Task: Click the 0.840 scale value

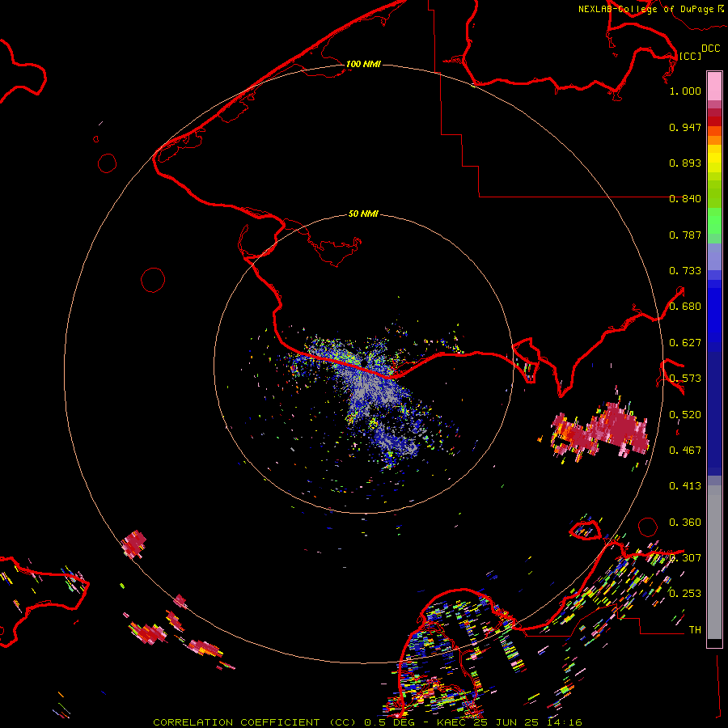Action: click(685, 199)
